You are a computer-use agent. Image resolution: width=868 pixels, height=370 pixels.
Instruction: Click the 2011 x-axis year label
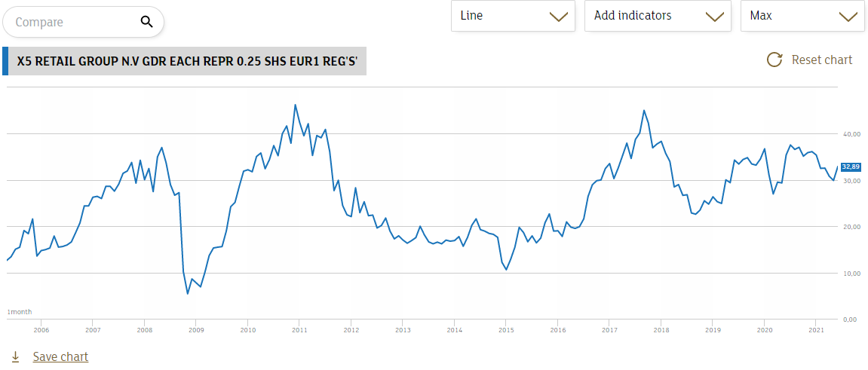[x=299, y=330]
